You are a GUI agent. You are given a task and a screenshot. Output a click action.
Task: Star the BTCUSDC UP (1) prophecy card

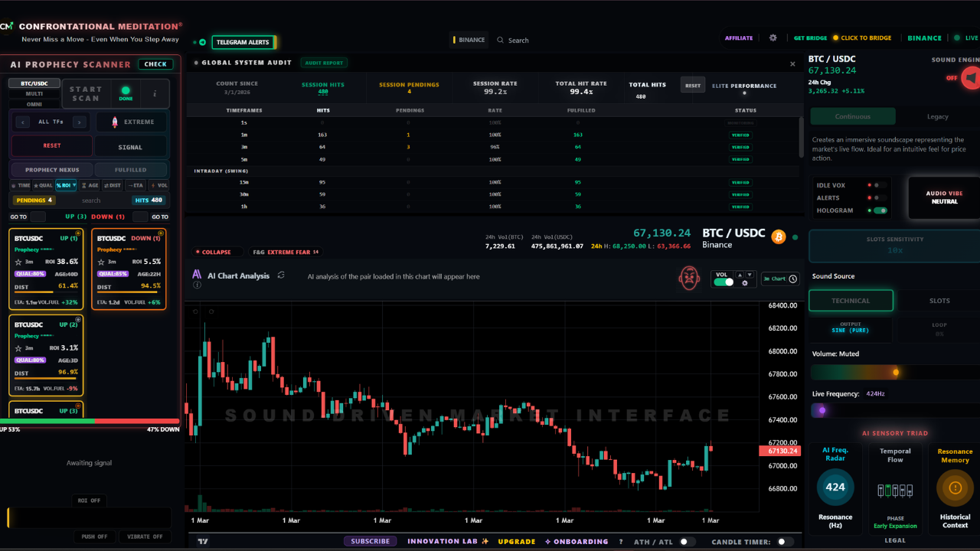[18, 262]
